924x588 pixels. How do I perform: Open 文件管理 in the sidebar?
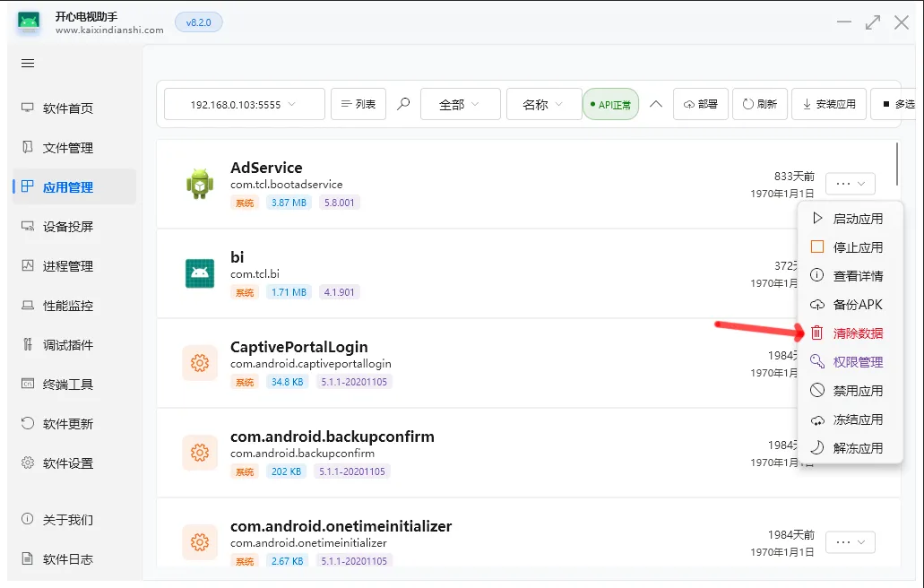(74, 148)
